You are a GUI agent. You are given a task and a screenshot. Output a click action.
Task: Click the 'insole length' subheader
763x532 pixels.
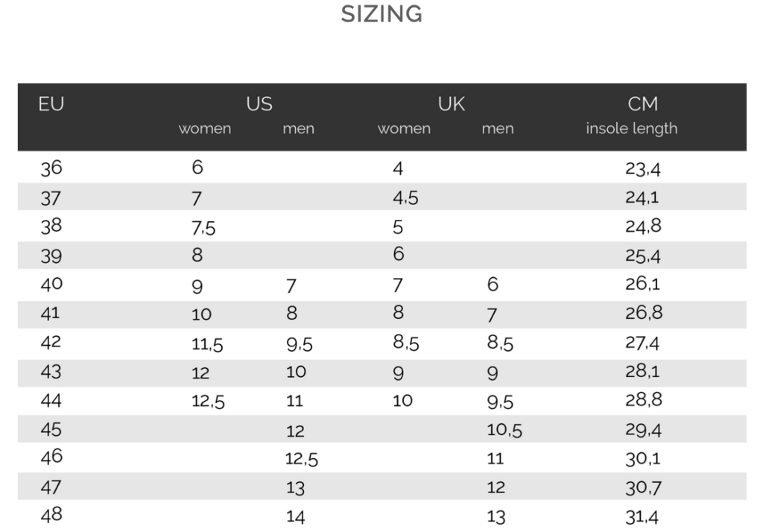point(632,128)
